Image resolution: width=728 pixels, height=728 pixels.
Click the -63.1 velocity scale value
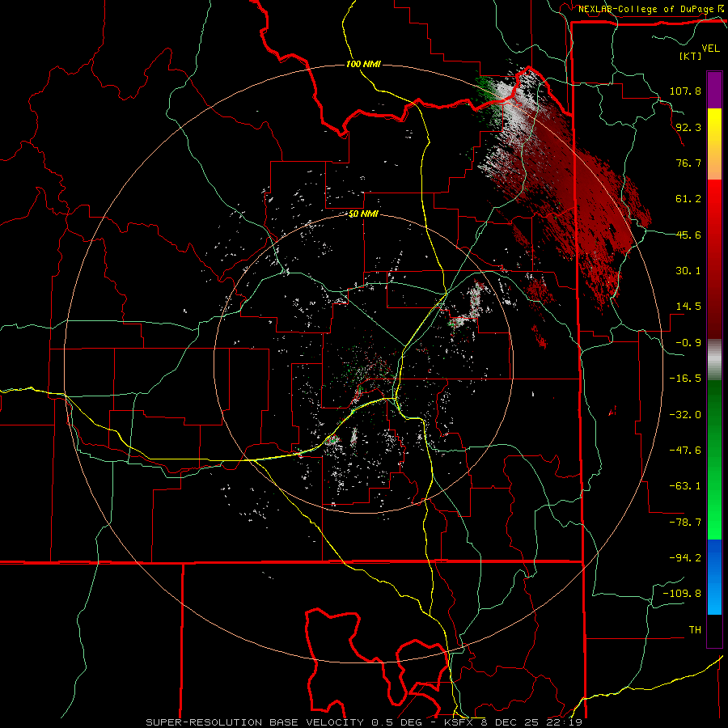point(685,486)
